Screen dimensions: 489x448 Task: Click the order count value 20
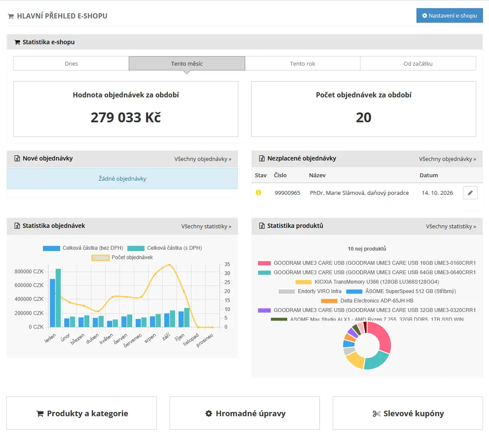364,118
